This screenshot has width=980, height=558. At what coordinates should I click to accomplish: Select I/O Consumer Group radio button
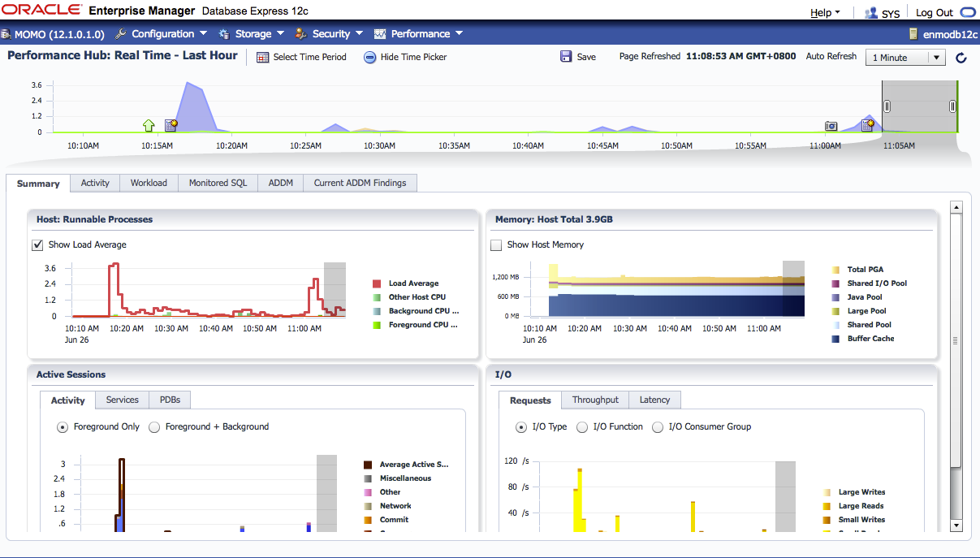coord(658,427)
